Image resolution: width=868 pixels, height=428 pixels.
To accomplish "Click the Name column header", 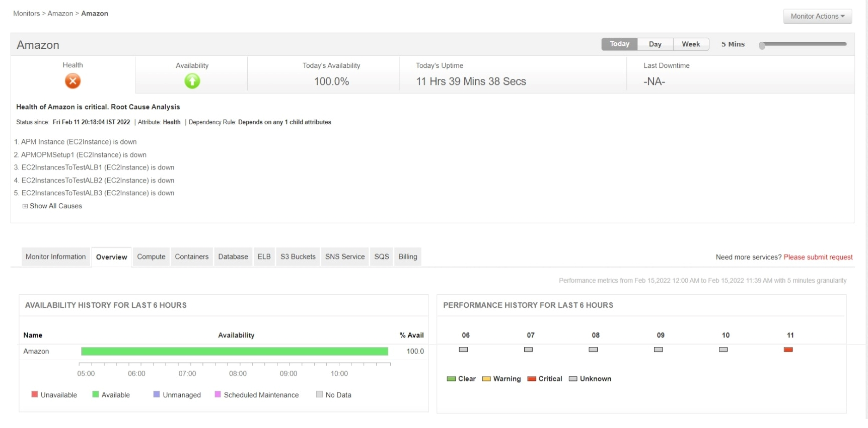I will (x=33, y=335).
